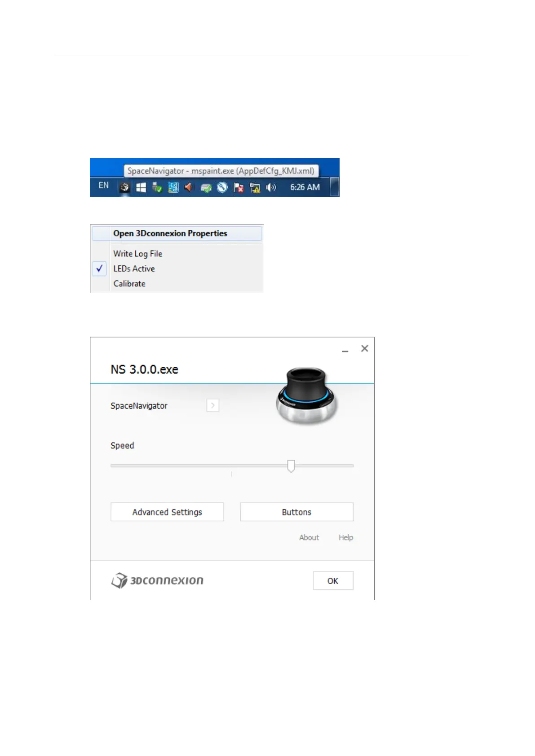
Task: Open the Action Center flag icon
Action: click(239, 188)
